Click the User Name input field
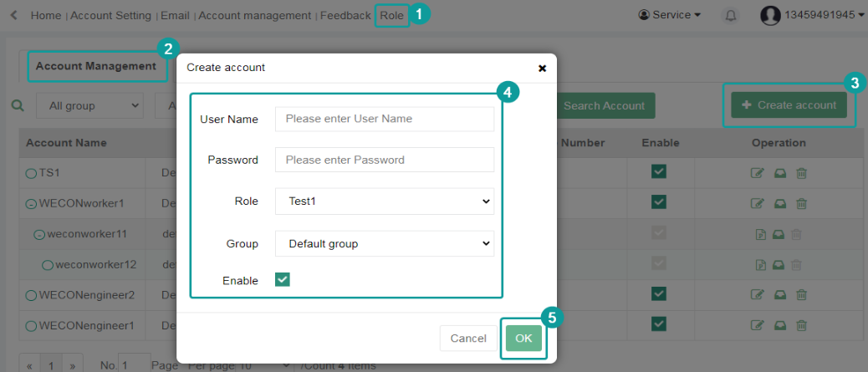The image size is (868, 372). (x=385, y=119)
